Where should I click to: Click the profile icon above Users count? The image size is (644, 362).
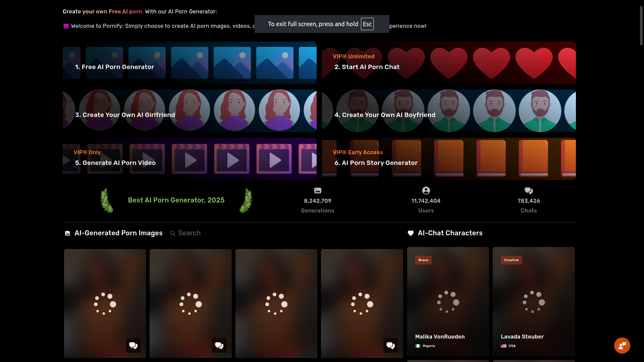(x=426, y=190)
